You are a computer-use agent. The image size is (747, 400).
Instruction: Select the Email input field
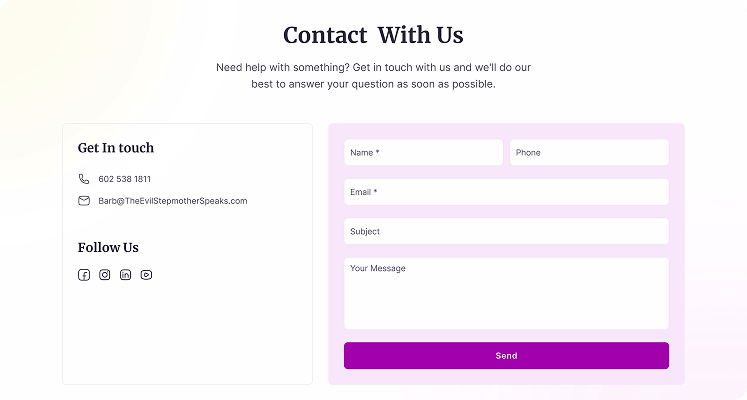(x=506, y=192)
